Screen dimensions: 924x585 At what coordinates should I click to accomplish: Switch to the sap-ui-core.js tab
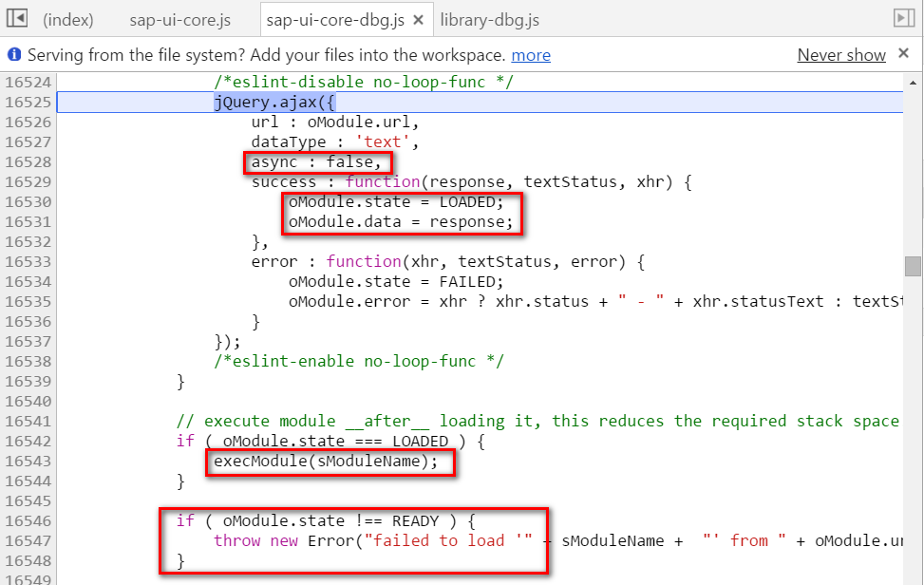179,20
